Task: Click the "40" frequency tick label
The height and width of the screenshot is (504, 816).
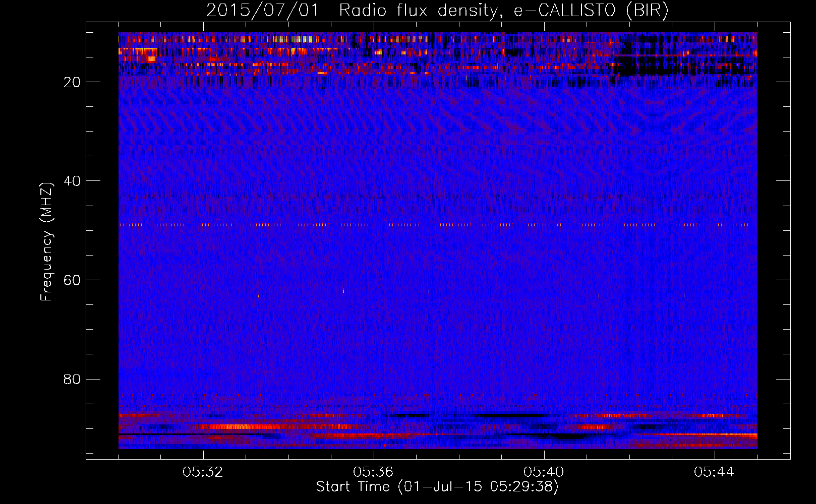Action: pos(73,181)
